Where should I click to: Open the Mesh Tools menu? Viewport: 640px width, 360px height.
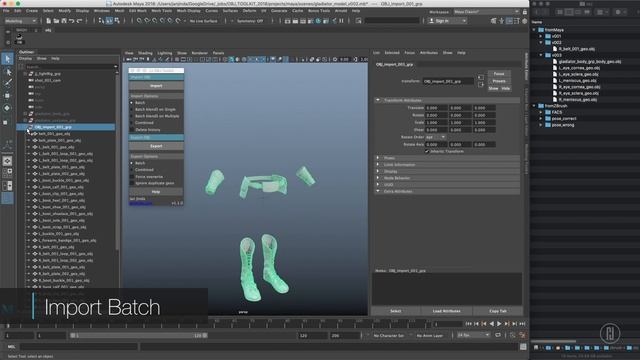tap(161, 11)
